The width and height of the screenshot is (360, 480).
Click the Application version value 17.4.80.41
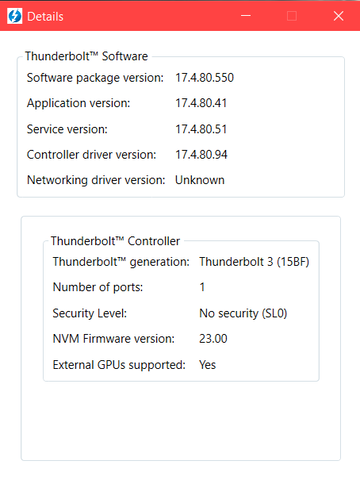pyautogui.click(x=201, y=103)
